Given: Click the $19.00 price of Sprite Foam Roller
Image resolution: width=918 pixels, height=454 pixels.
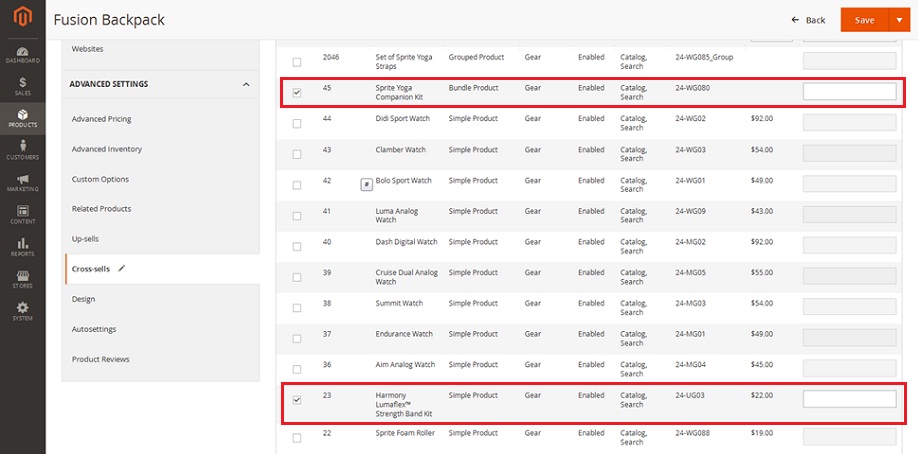Looking at the screenshot, I should [762, 433].
